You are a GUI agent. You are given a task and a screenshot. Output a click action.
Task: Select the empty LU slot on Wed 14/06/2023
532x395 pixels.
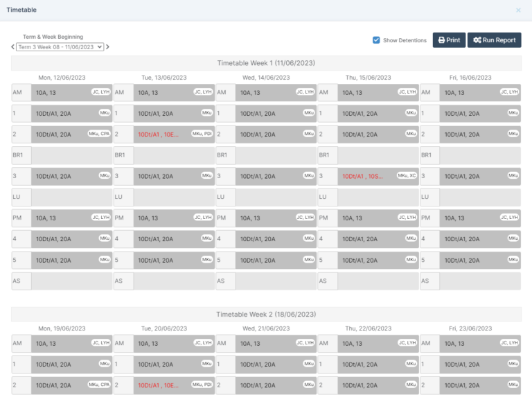click(276, 197)
